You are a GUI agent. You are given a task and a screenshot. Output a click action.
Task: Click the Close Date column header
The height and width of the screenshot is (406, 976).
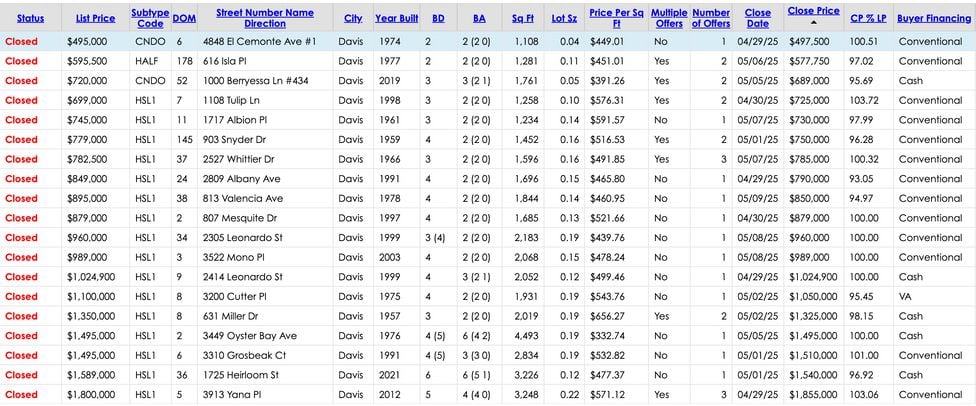point(758,18)
